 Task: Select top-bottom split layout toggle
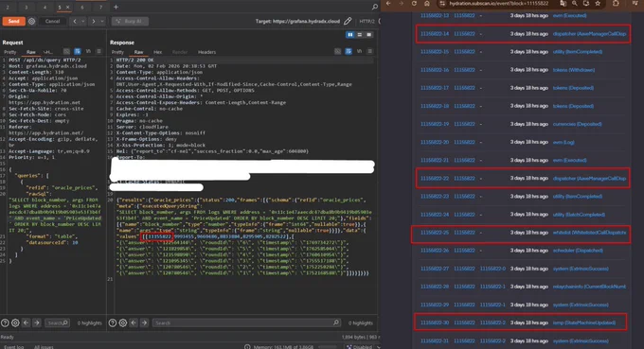coord(359,35)
